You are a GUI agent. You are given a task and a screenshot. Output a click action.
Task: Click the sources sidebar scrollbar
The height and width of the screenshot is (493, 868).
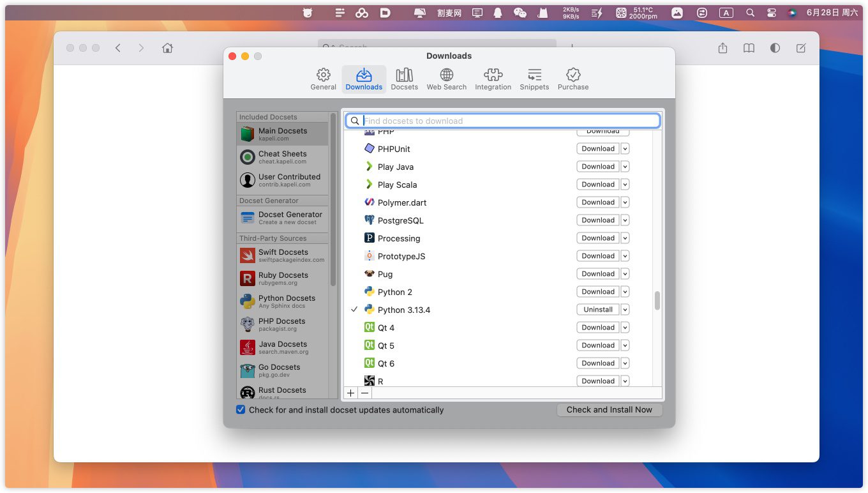click(333, 199)
